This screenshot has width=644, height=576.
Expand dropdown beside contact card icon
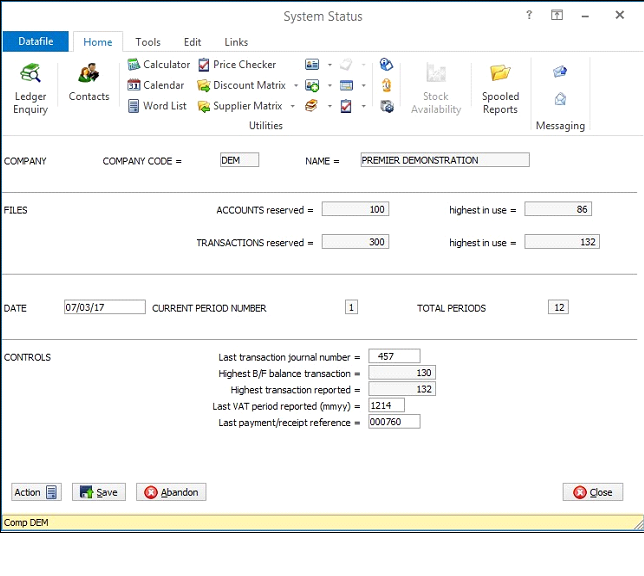[329, 65]
